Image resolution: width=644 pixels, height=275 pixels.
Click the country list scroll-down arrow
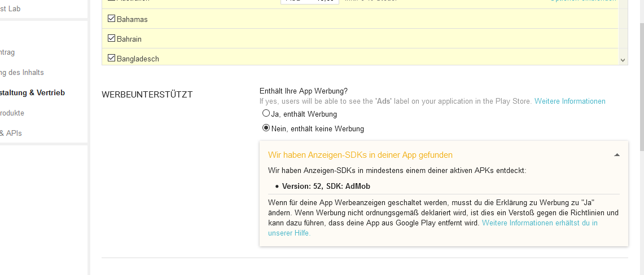[x=623, y=60]
